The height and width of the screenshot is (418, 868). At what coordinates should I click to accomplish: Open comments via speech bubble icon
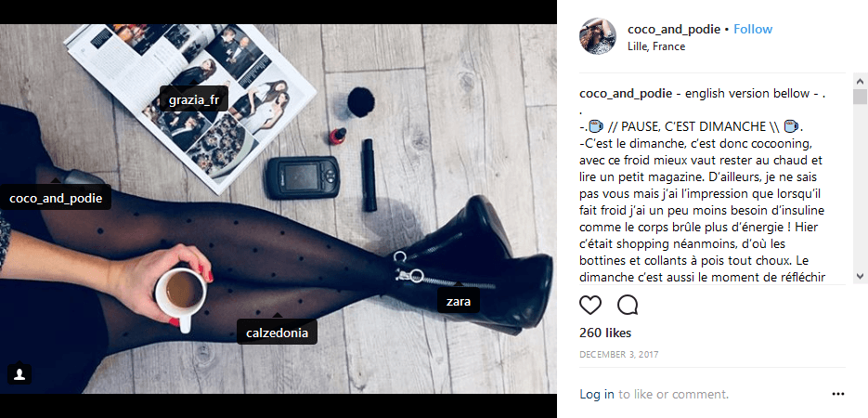628,305
